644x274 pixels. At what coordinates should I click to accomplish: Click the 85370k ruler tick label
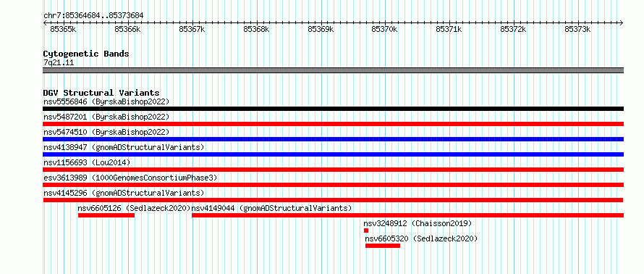384,29
